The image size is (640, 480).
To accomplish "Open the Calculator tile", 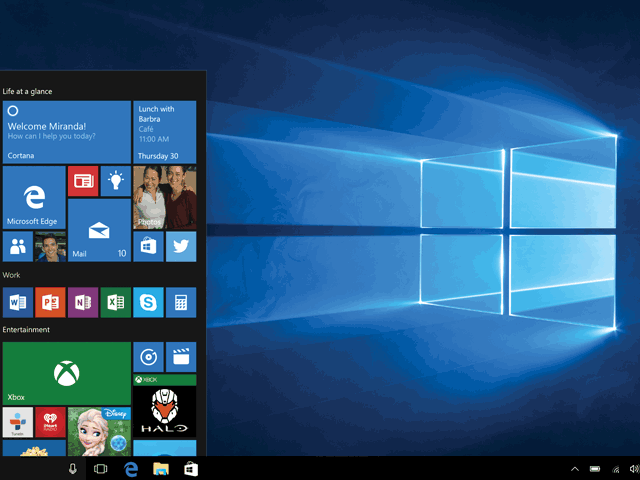I will pos(181,301).
